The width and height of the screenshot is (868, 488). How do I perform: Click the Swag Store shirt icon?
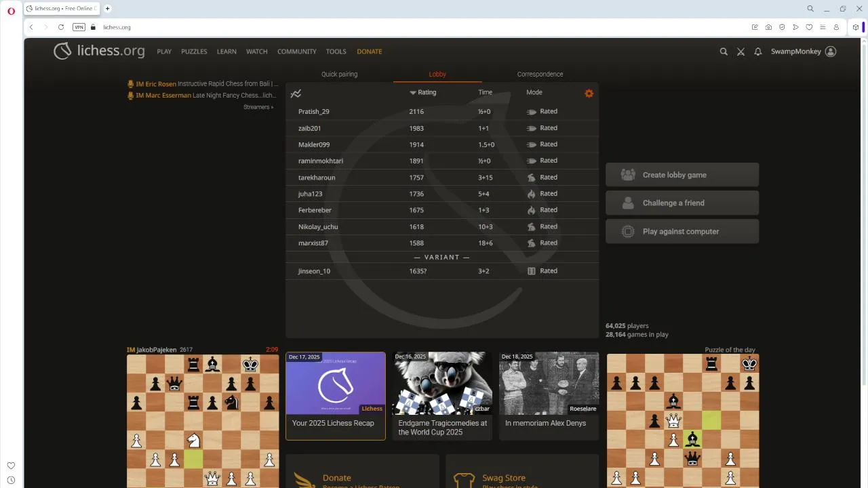[464, 480]
